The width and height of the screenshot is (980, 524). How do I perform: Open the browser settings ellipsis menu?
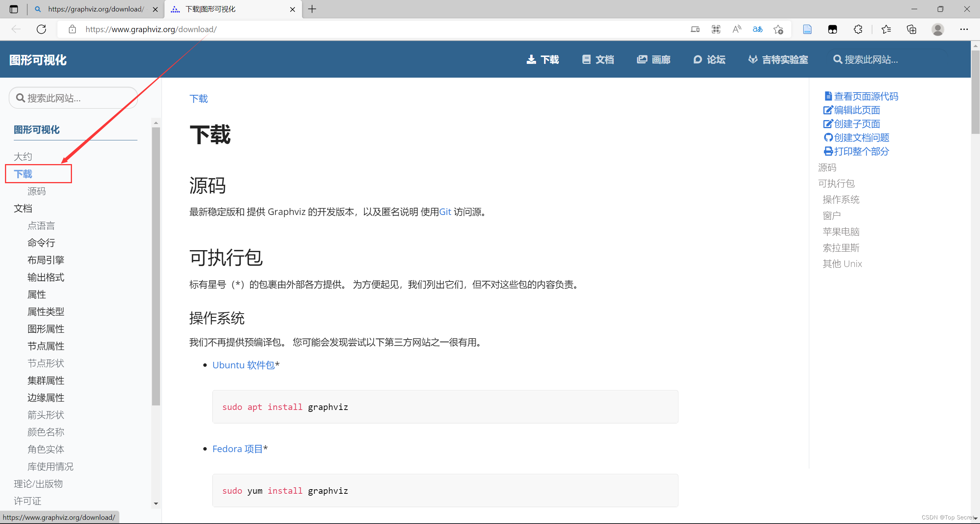click(964, 29)
